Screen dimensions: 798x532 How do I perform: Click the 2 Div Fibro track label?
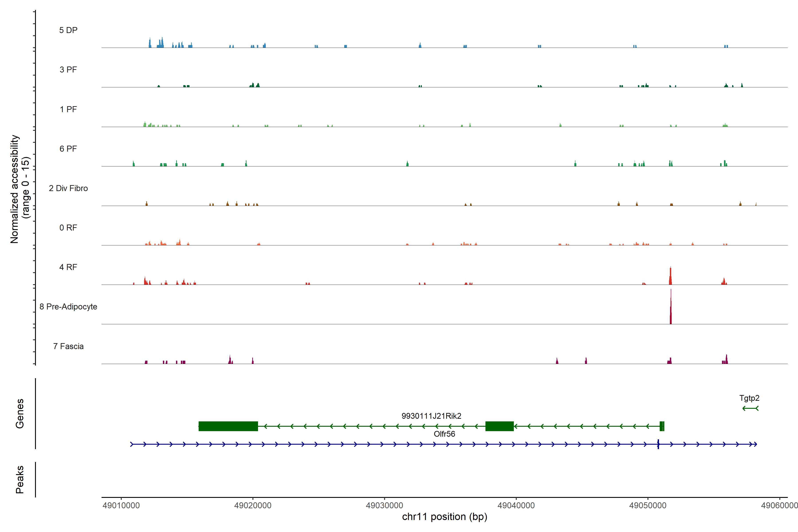pos(68,188)
